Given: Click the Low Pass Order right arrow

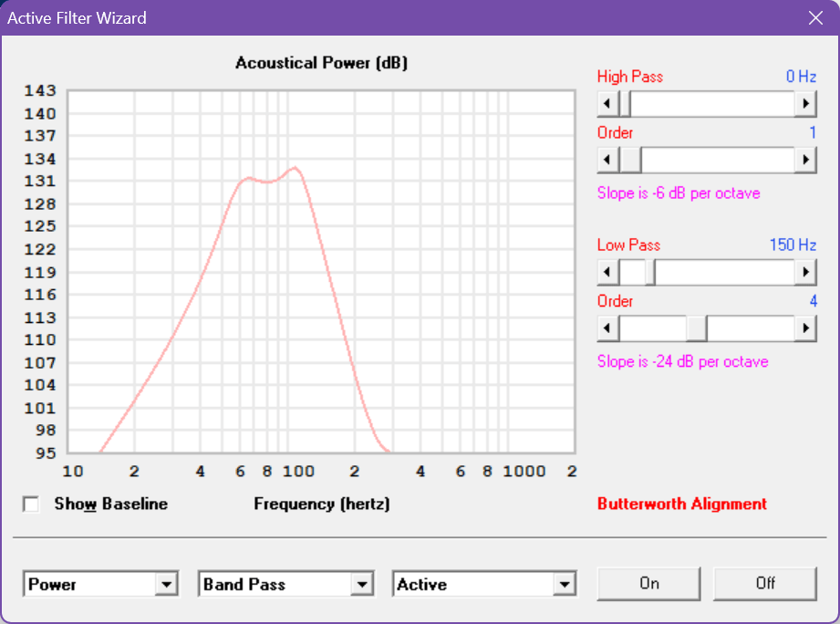Looking at the screenshot, I should click(805, 328).
